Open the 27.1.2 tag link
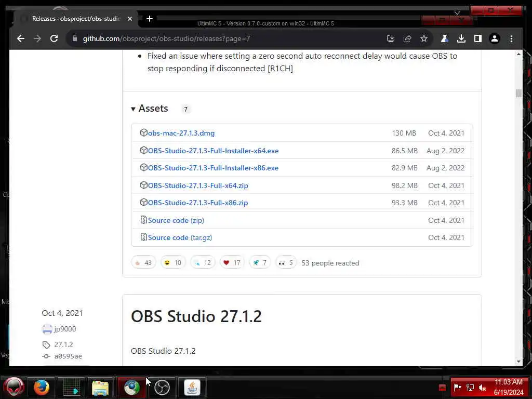This screenshot has width=532, height=399. tap(63, 344)
